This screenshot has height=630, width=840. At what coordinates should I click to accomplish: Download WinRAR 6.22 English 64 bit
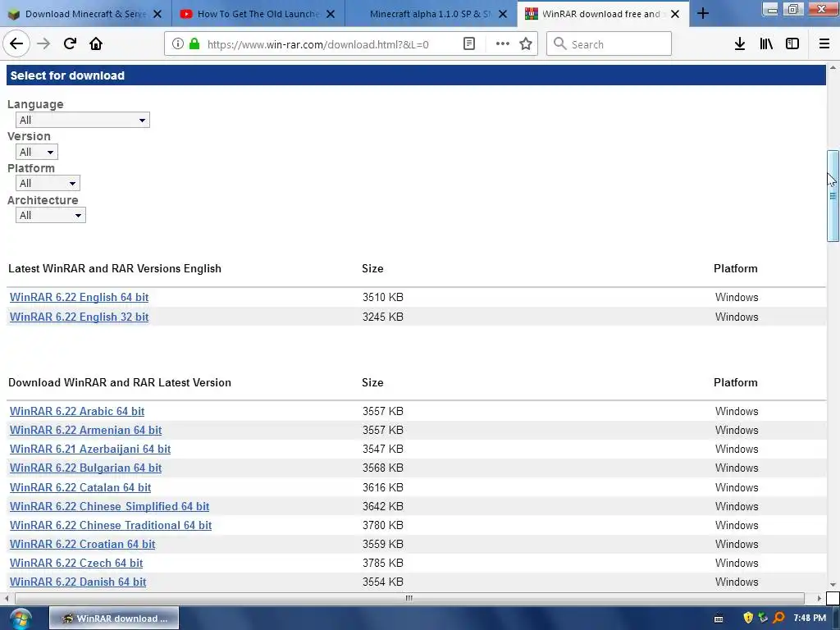(79, 297)
